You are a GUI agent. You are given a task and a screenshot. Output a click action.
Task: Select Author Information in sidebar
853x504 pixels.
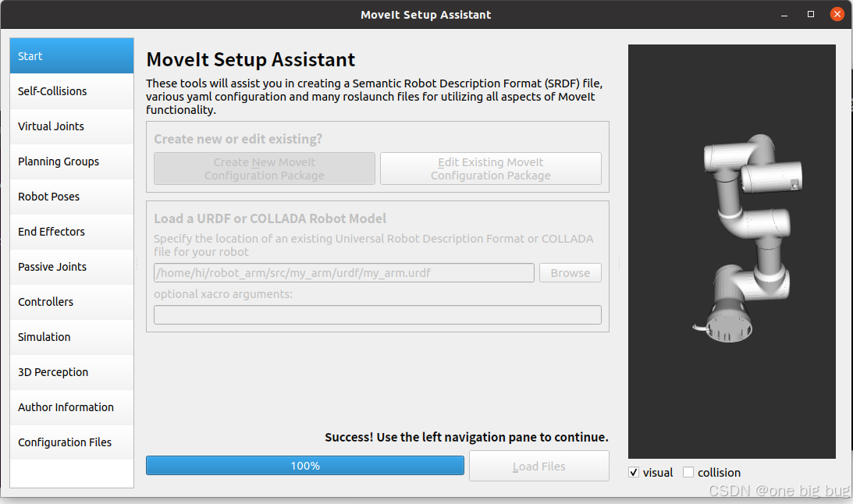pyautogui.click(x=72, y=407)
